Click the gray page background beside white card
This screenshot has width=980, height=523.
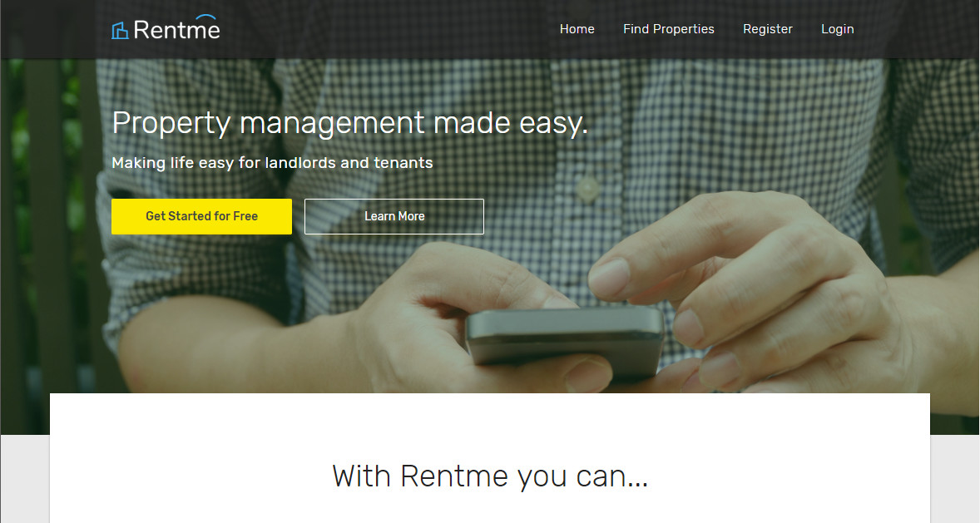[24, 479]
